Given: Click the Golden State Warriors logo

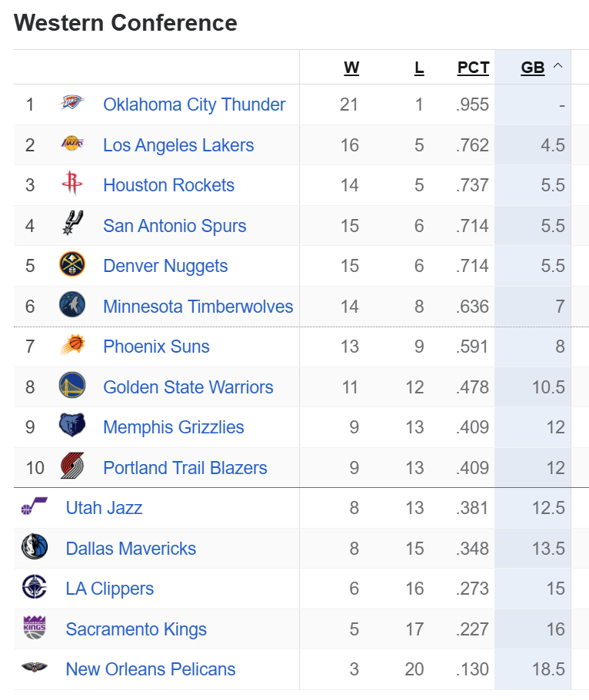Looking at the screenshot, I should tap(72, 386).
